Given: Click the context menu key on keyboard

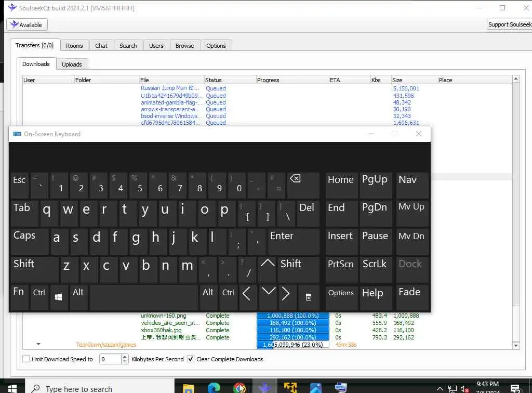Looking at the screenshot, I should pyautogui.click(x=309, y=297).
